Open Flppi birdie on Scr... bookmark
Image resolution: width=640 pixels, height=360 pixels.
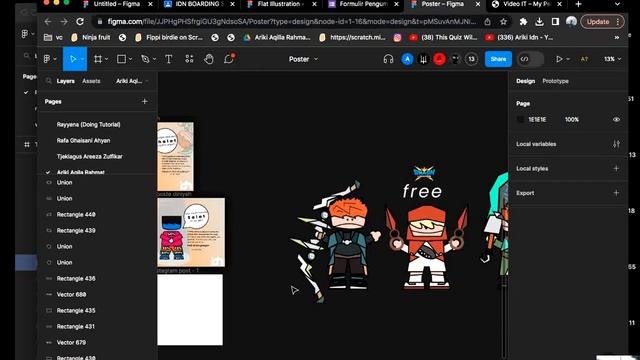169,38
